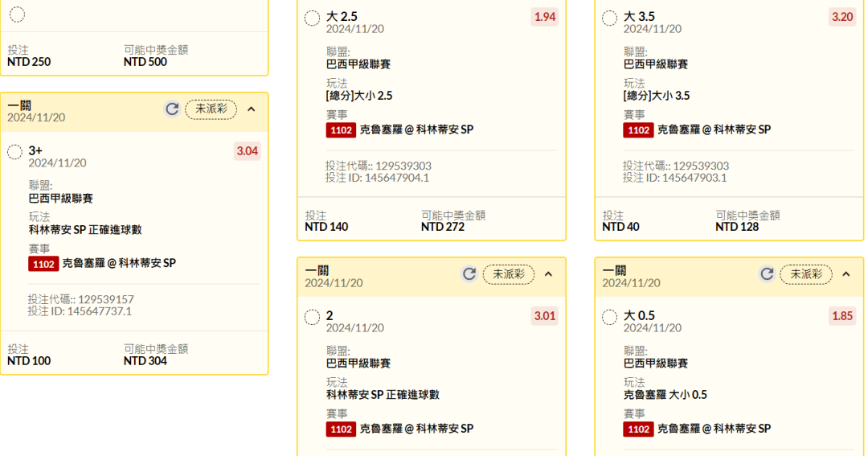Click league 巴西甲級聯賽 in 大 0.5 card

[656, 364]
